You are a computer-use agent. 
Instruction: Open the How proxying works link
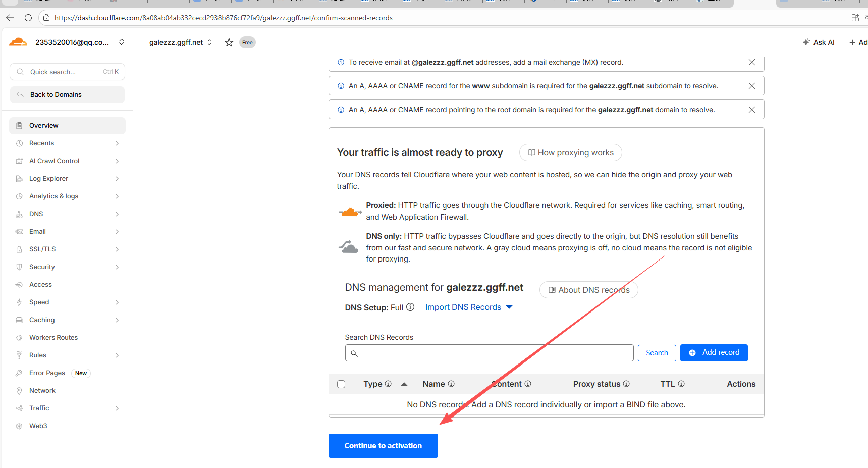570,152
